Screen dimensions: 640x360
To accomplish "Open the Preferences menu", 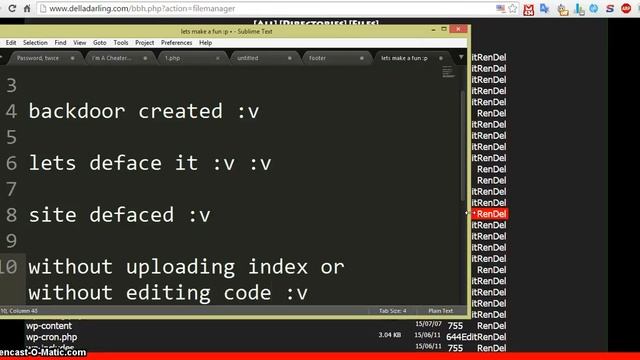I will pos(176,42).
